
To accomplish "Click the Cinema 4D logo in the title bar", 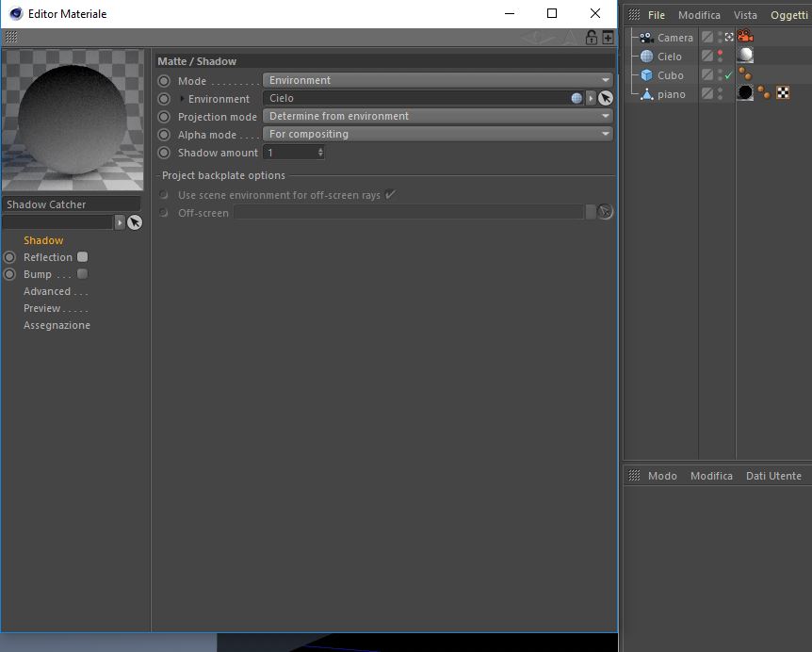I will click(x=16, y=13).
